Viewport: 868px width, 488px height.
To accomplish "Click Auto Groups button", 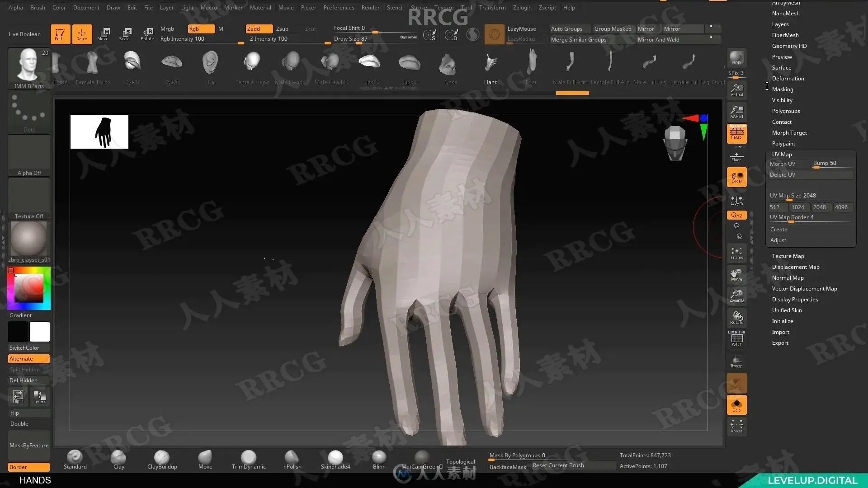I will 570,28.
